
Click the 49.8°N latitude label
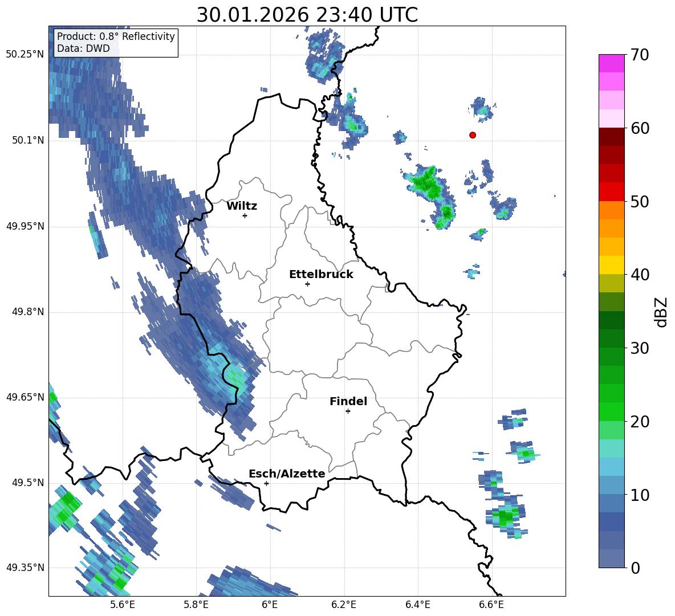pyautogui.click(x=28, y=312)
